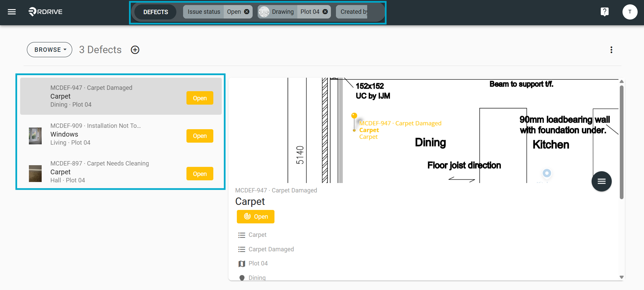The width and height of the screenshot is (644, 290).
Task: Click the details panel vertical scrollbar
Action: pyautogui.click(x=621, y=142)
